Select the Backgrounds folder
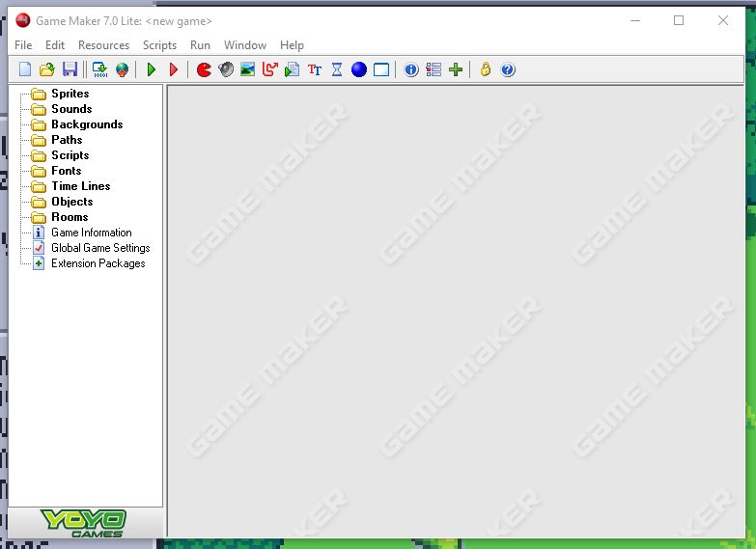This screenshot has width=756, height=549. click(87, 124)
